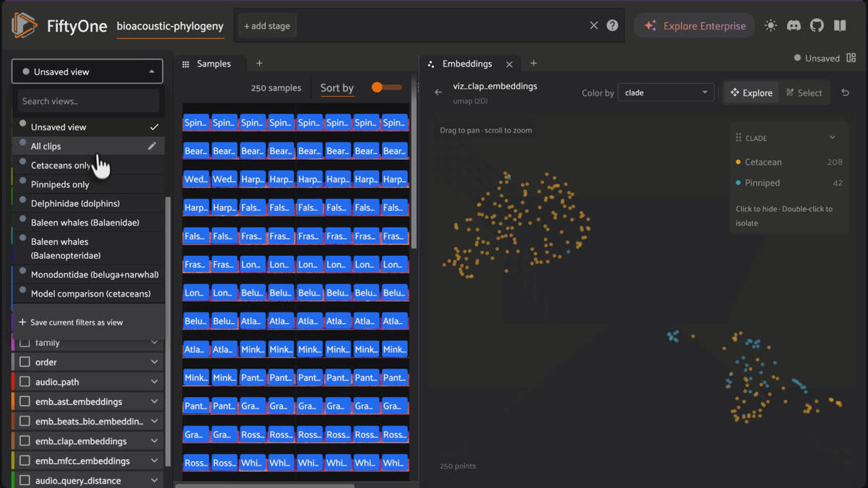Expand the emb_mfcc_embeddings filter
This screenshot has height=488, width=868.
(x=154, y=461)
